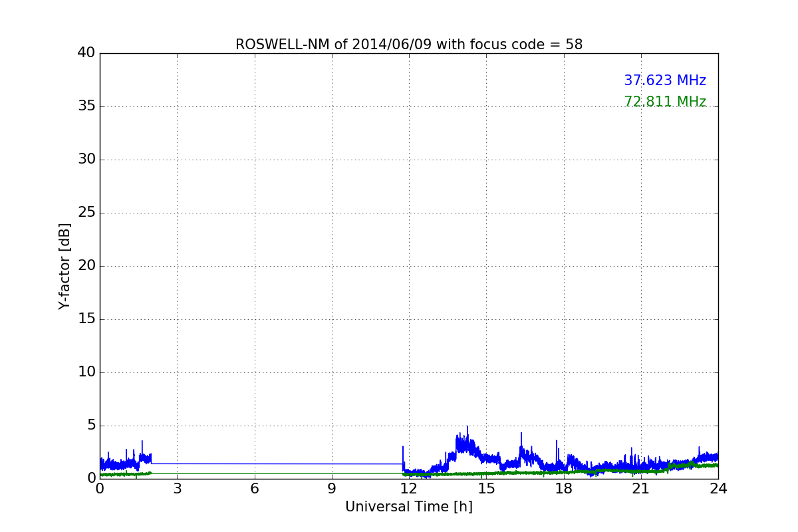Click y-axis tick label '35'
The height and width of the screenshot is (532, 798).
[86, 106]
